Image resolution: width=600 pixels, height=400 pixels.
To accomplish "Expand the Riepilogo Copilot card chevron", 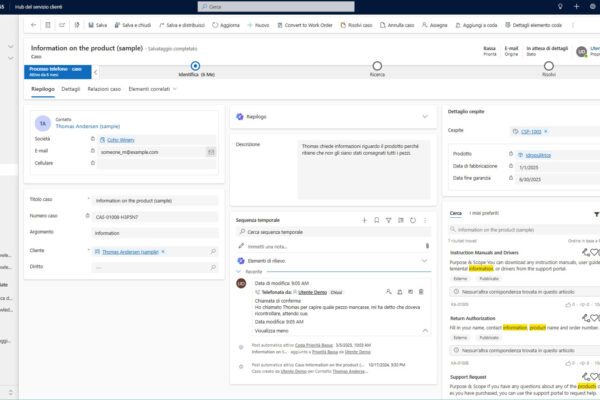I will click(425, 116).
